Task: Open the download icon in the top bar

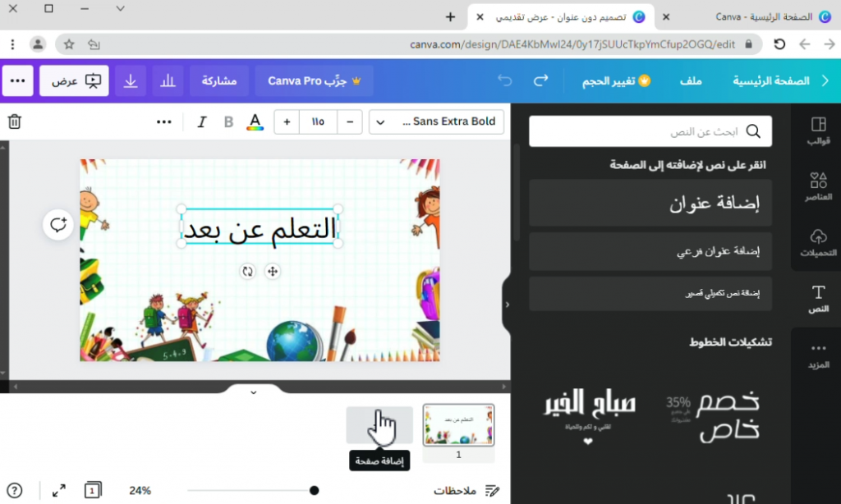Action: click(131, 80)
